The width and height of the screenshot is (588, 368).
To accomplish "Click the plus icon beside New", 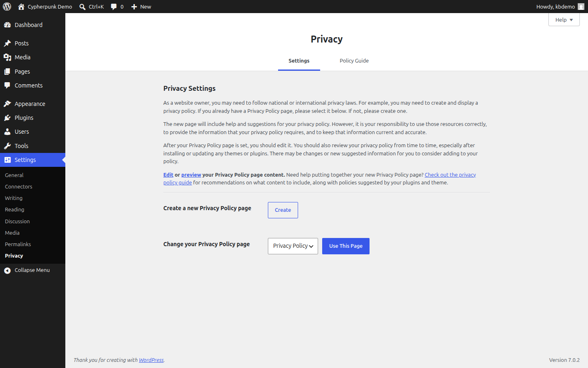I will [134, 7].
